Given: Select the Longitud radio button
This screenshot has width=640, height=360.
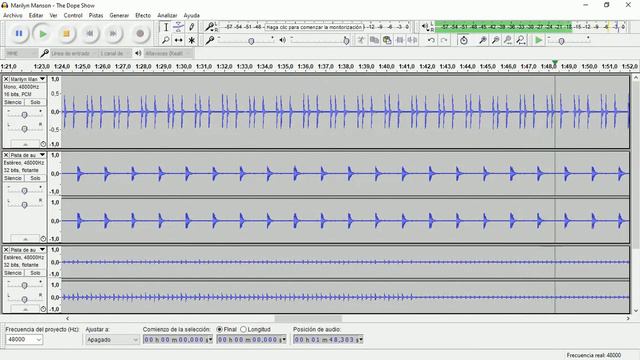Looking at the screenshot, I should pos(243,329).
